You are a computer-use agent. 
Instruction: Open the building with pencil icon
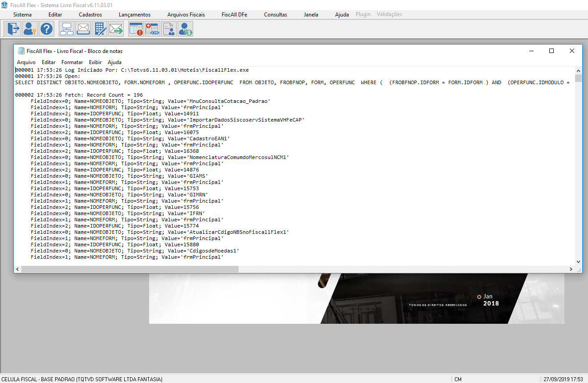tap(100, 29)
